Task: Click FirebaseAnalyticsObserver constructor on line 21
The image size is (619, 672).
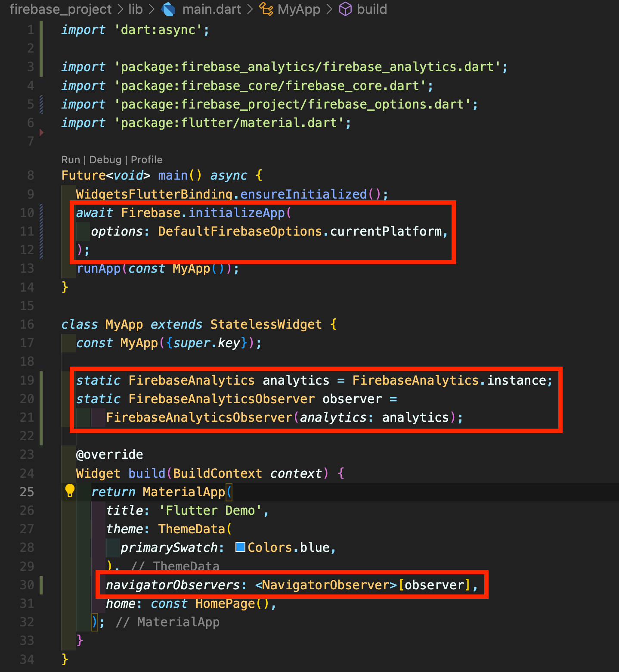Action: (199, 417)
